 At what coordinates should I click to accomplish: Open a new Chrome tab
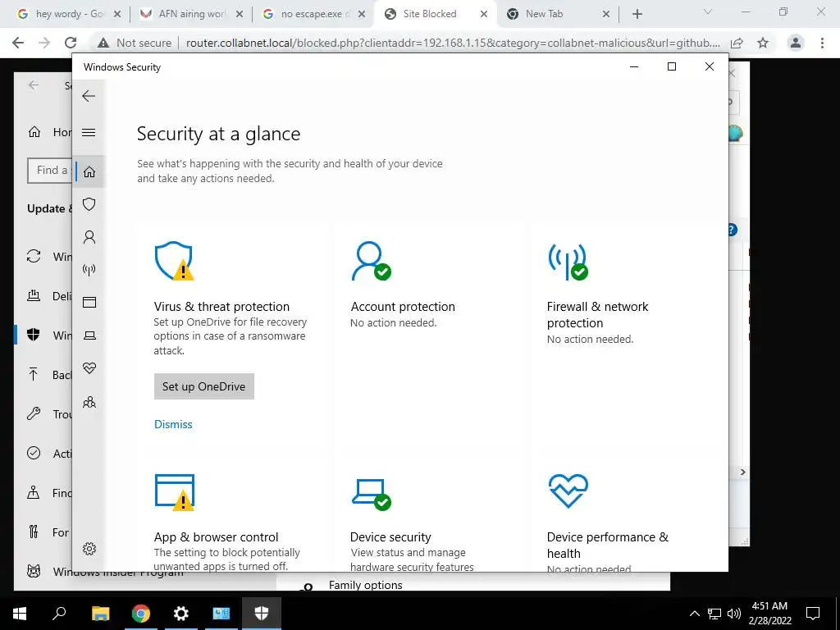tap(637, 15)
